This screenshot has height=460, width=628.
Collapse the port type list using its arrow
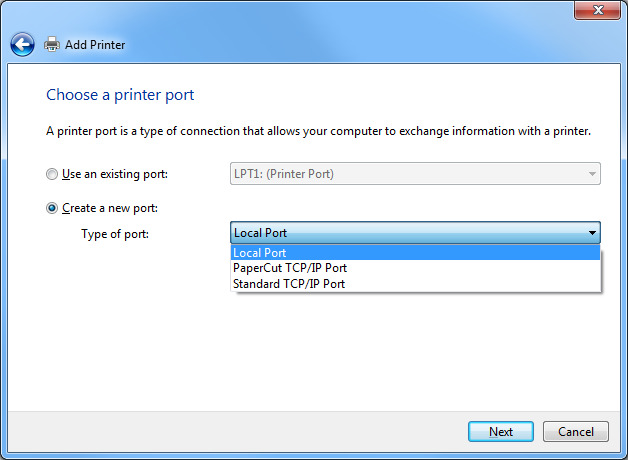[x=592, y=233]
